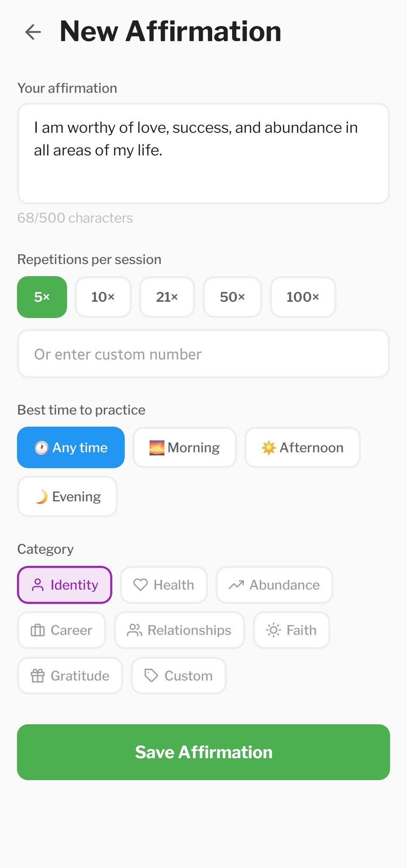Choose the Relationships people category
Viewport: 407px width, 868px height.
tap(180, 630)
